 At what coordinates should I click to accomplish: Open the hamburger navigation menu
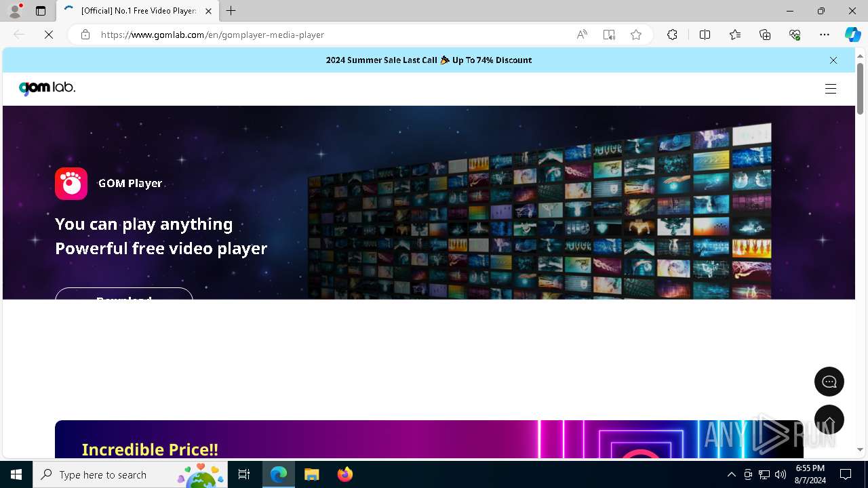click(831, 89)
